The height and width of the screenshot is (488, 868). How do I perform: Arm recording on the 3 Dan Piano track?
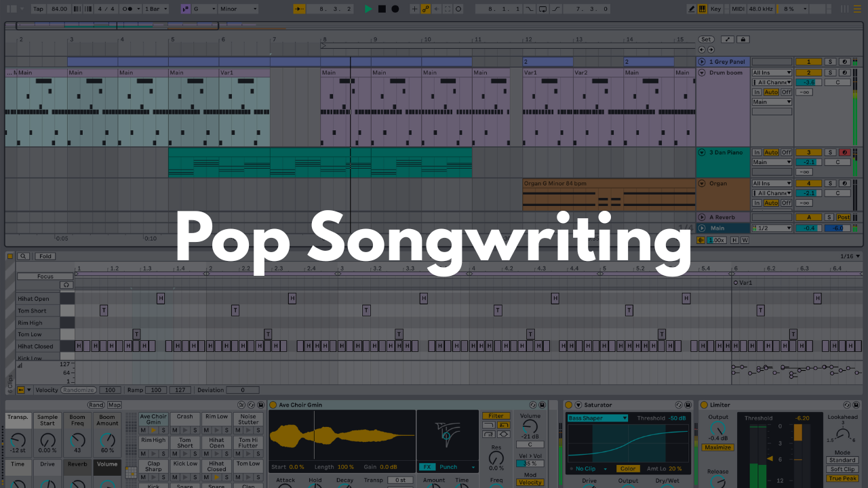(x=844, y=153)
